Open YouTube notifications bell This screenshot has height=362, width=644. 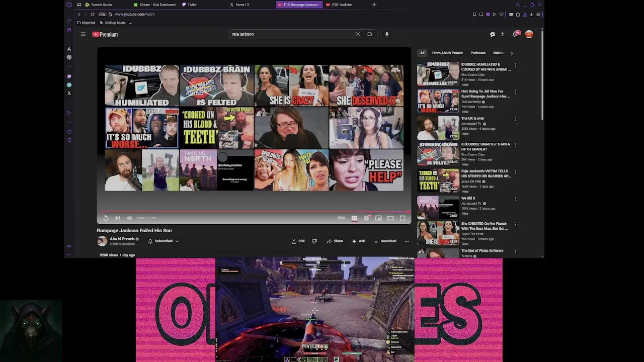point(515,34)
